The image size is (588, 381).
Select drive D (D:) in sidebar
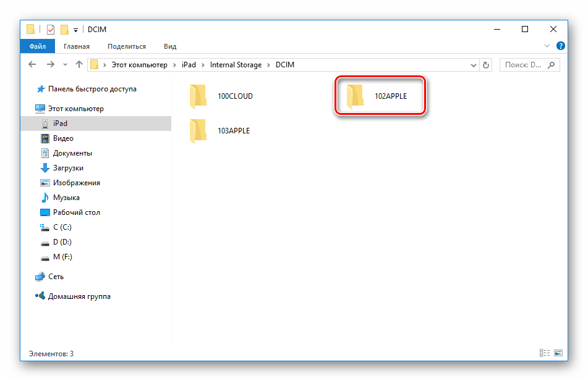tap(56, 242)
